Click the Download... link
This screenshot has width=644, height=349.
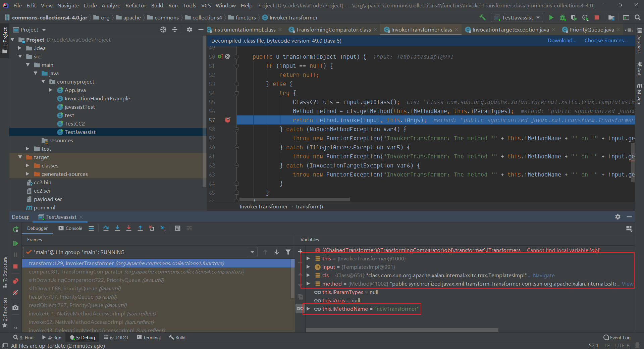562,41
